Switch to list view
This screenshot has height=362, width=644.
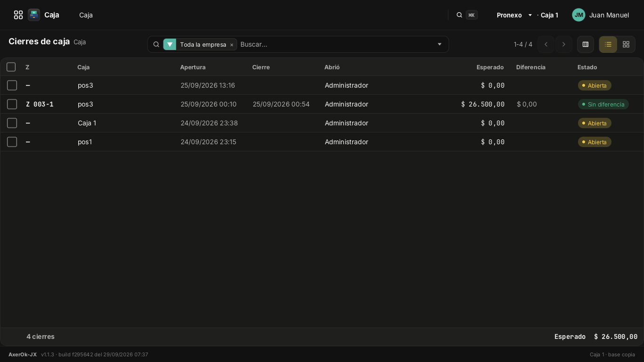[x=608, y=44]
